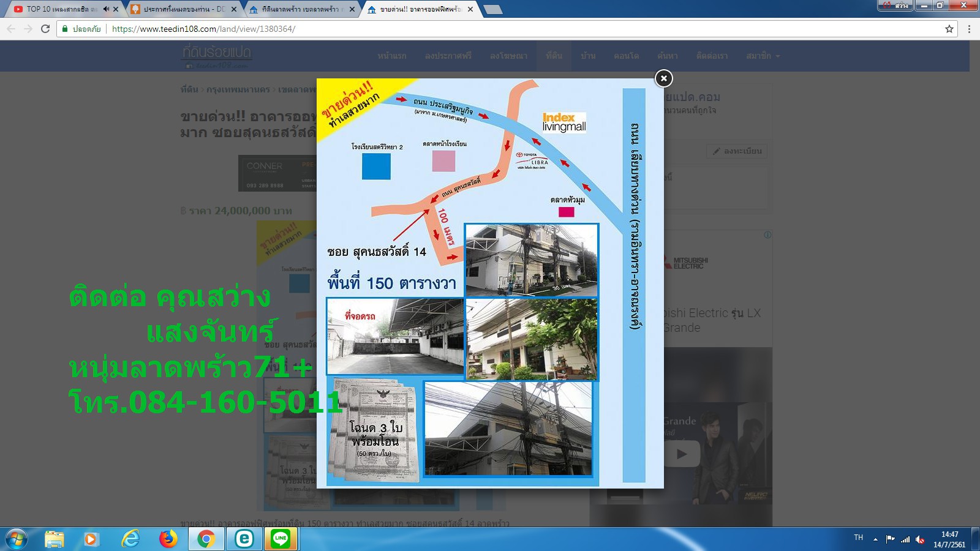Play the Mitsubishi Electric video ad
Screen dimensions: 980x551
pos(681,454)
